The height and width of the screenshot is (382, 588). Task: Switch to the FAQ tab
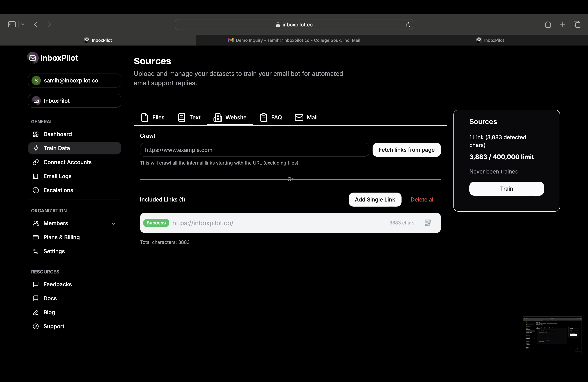pos(271,118)
